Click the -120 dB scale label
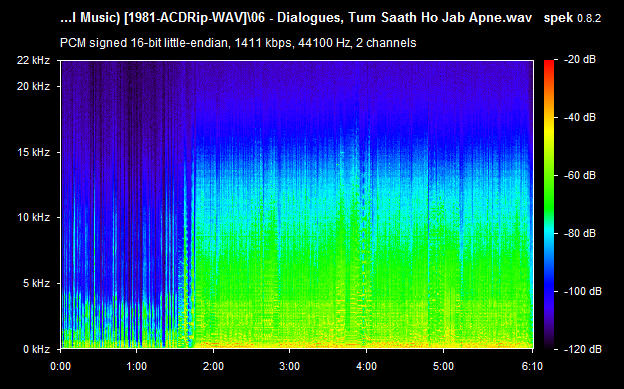 [582, 350]
